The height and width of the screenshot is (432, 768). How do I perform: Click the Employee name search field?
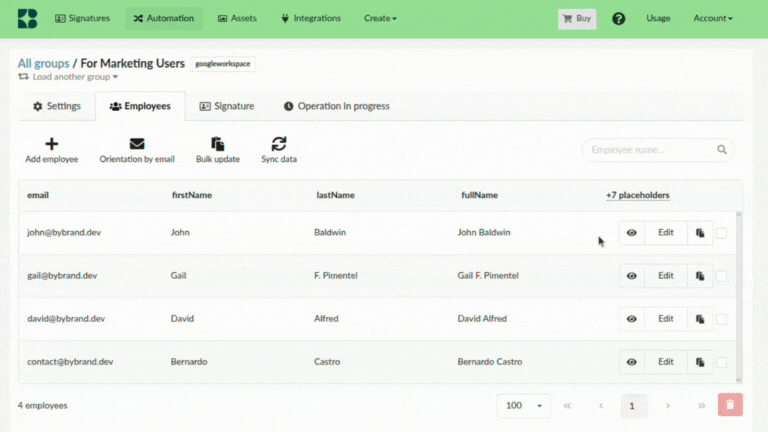point(650,150)
